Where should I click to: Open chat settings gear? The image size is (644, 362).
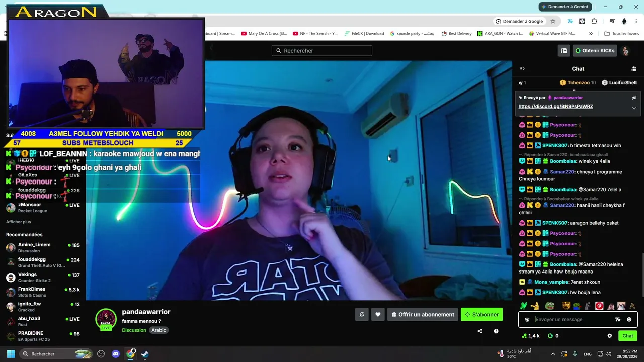pos(610,336)
